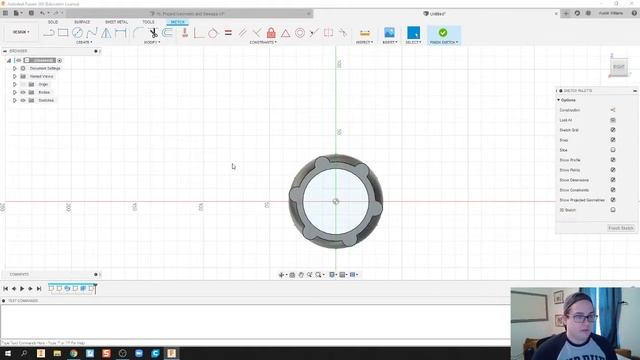This screenshot has width=640, height=360.
Task: Toggle the Show Dimensions checkbox
Action: click(x=613, y=180)
